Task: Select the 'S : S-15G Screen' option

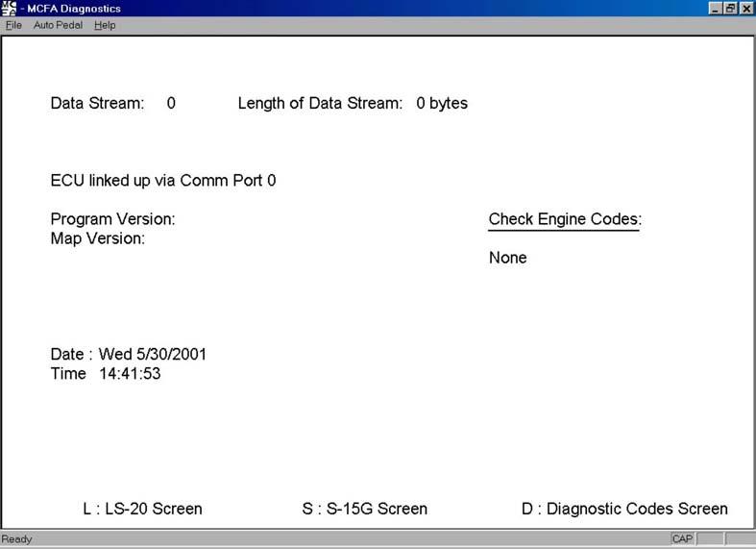Action: 364,509
